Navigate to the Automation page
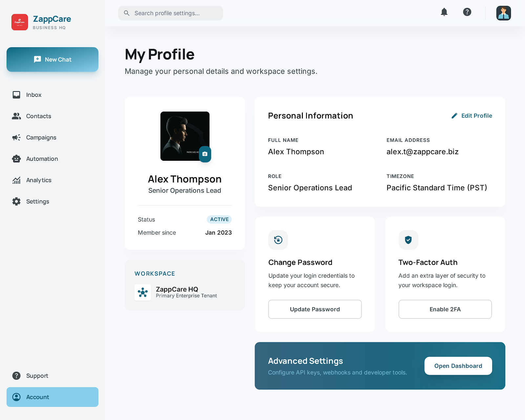The height and width of the screenshot is (420, 525). click(x=42, y=159)
